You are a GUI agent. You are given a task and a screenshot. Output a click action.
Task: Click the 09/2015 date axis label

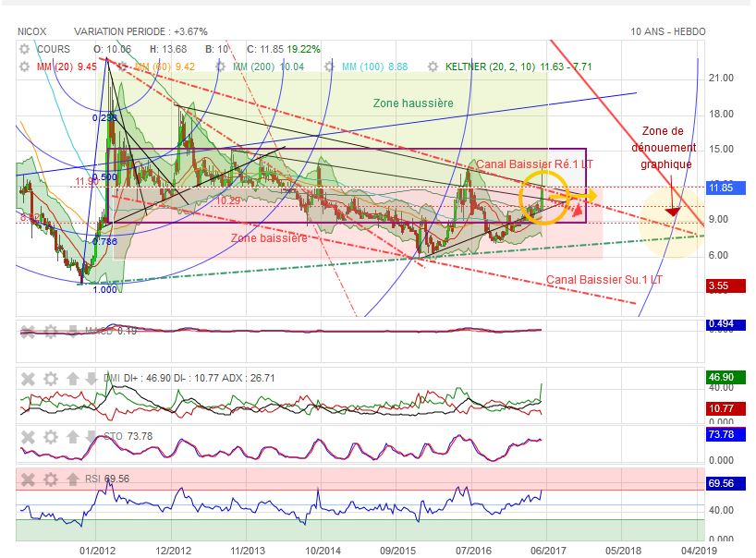[x=397, y=551]
